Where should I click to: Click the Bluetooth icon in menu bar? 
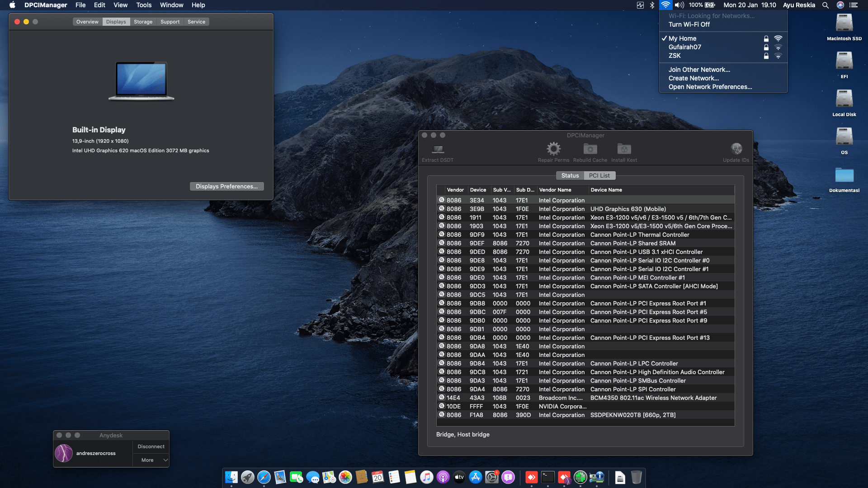[x=652, y=5]
